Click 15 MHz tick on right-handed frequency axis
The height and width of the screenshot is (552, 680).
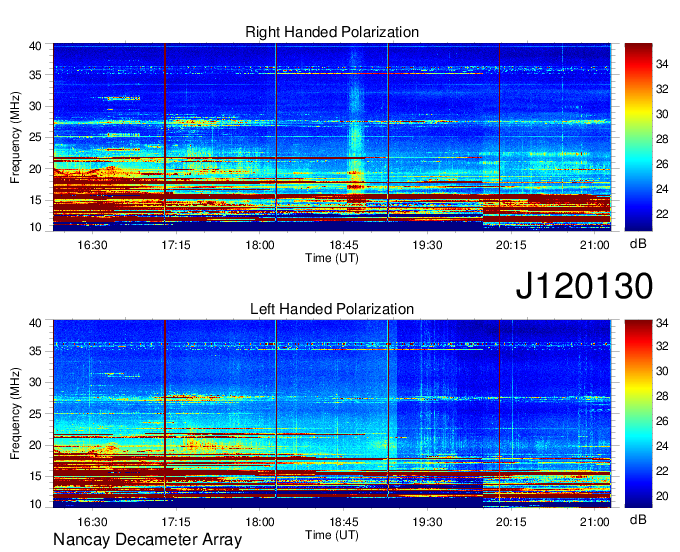point(36,200)
